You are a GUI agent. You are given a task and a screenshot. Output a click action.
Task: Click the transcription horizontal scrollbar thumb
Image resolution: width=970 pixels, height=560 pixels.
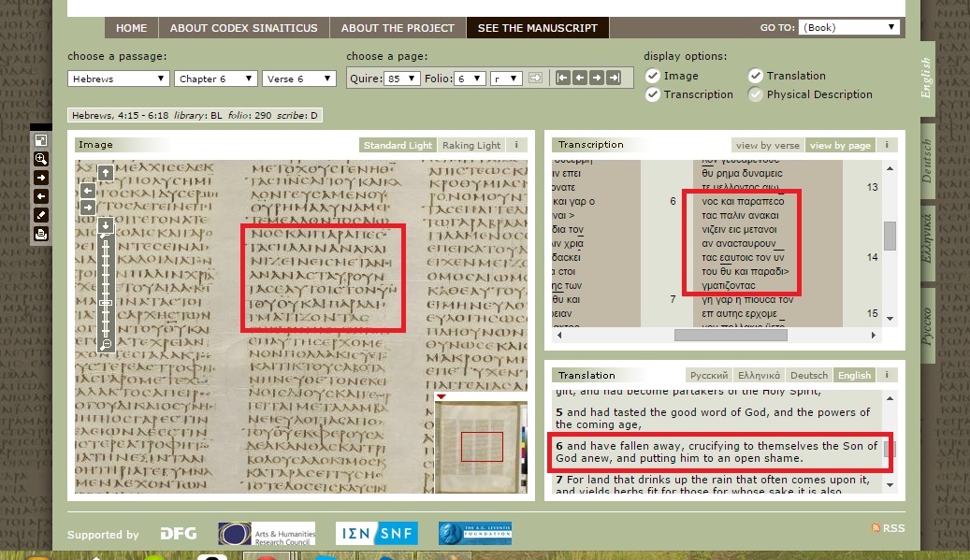pos(731,335)
